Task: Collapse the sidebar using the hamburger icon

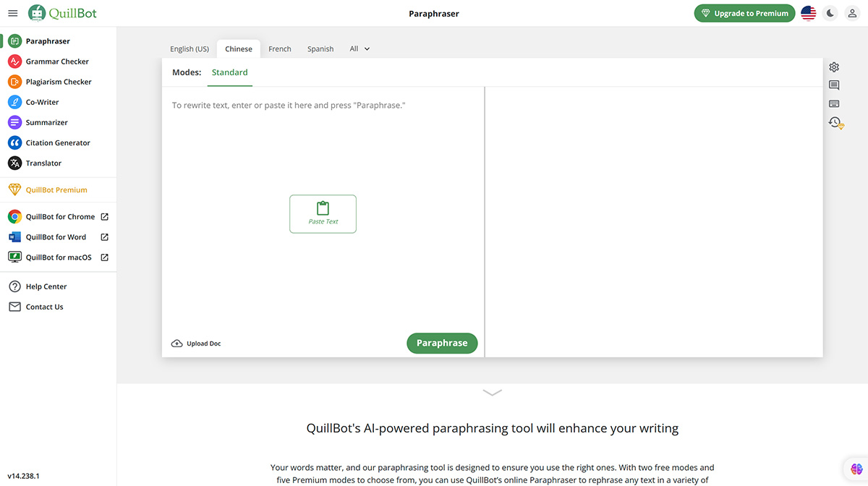Action: click(x=12, y=12)
